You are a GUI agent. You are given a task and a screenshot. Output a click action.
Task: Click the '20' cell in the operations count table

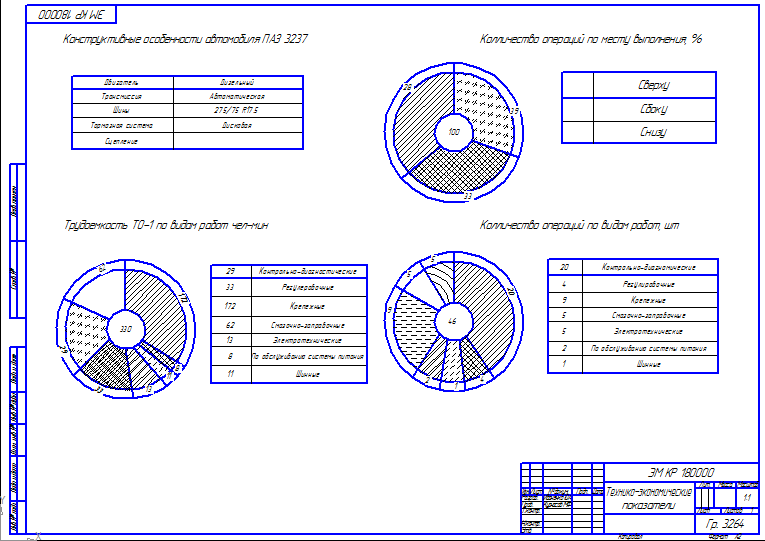point(564,267)
